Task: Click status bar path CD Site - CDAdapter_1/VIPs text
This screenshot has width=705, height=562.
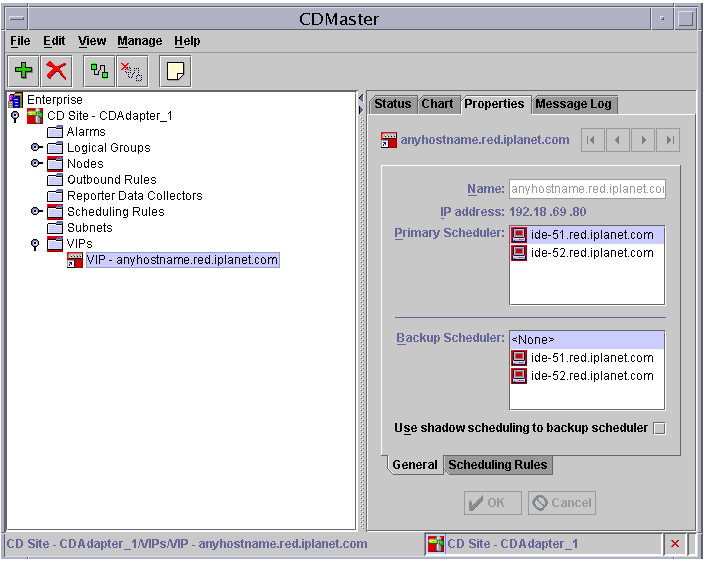Action: pyautogui.click(x=187, y=544)
